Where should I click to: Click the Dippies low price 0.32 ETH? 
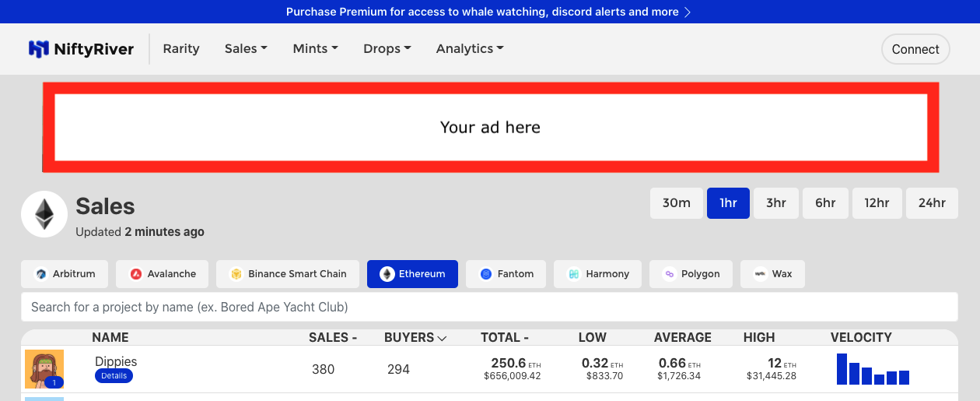point(602,363)
